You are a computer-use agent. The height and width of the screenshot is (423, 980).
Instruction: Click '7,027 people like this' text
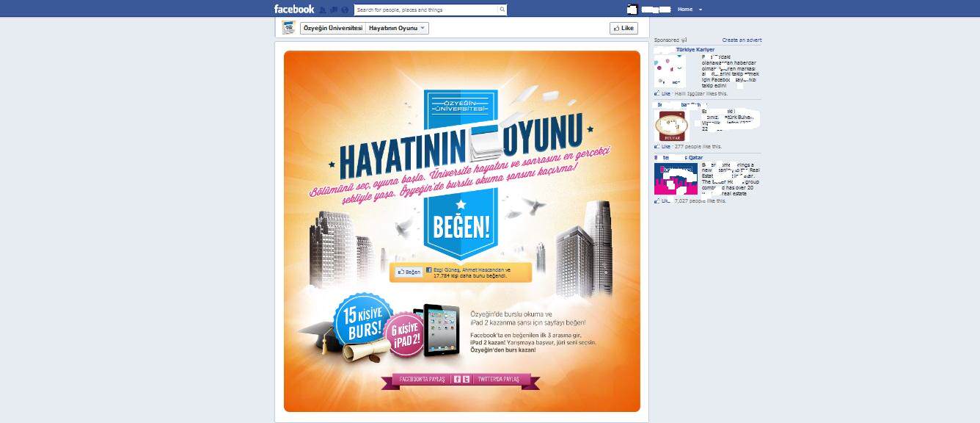[701, 200]
